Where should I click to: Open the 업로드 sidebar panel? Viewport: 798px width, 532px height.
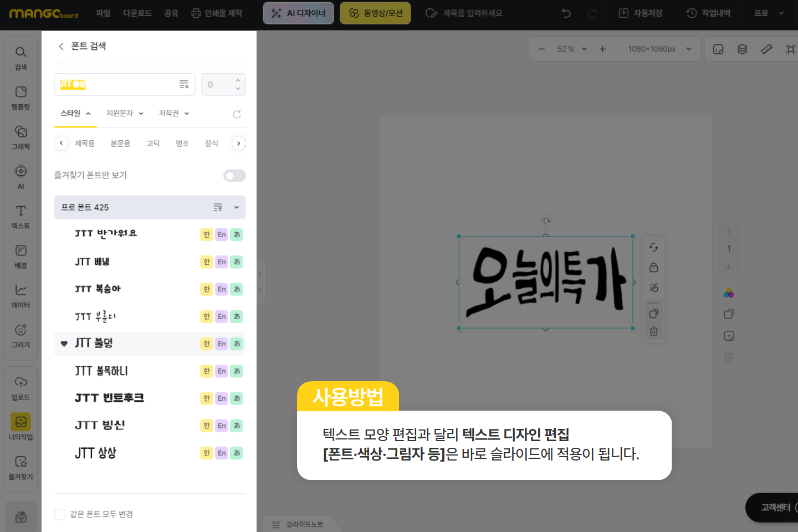[21, 388]
